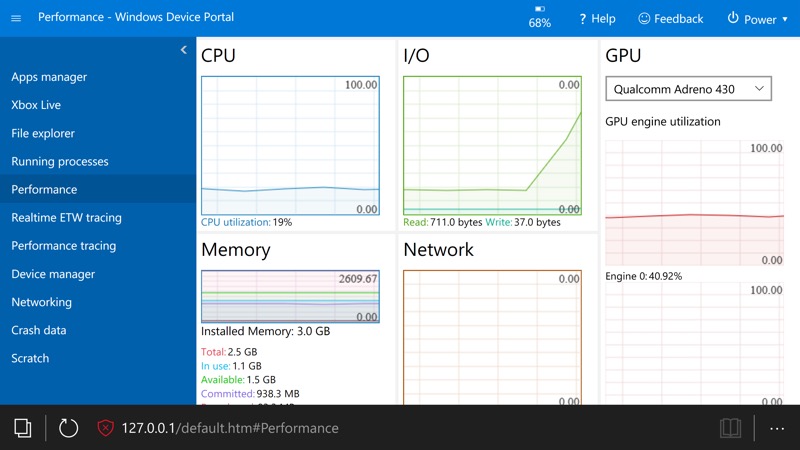Click the 'Committed: 938.3 MB' value

pos(250,393)
